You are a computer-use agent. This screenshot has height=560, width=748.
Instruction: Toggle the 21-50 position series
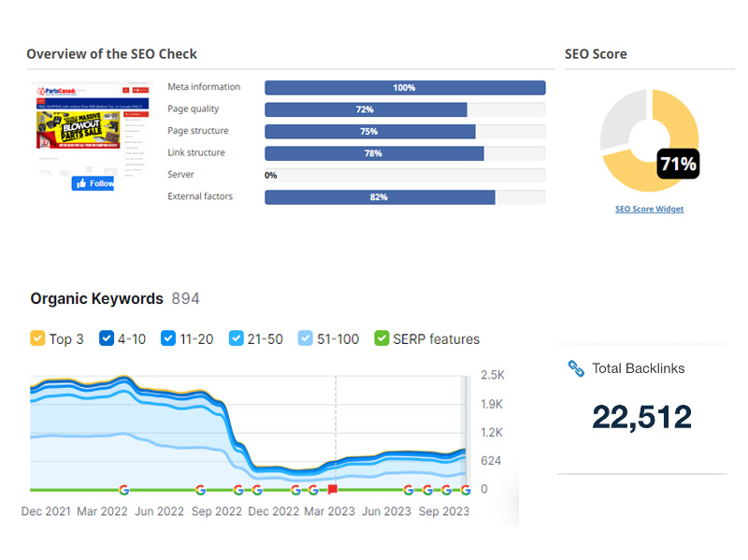237,338
